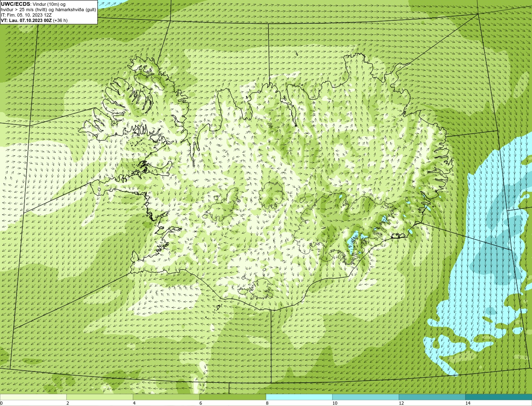Click the legend scale label "10"
Image resolution: width=532 pixels, height=406 pixels.
(x=335, y=403)
